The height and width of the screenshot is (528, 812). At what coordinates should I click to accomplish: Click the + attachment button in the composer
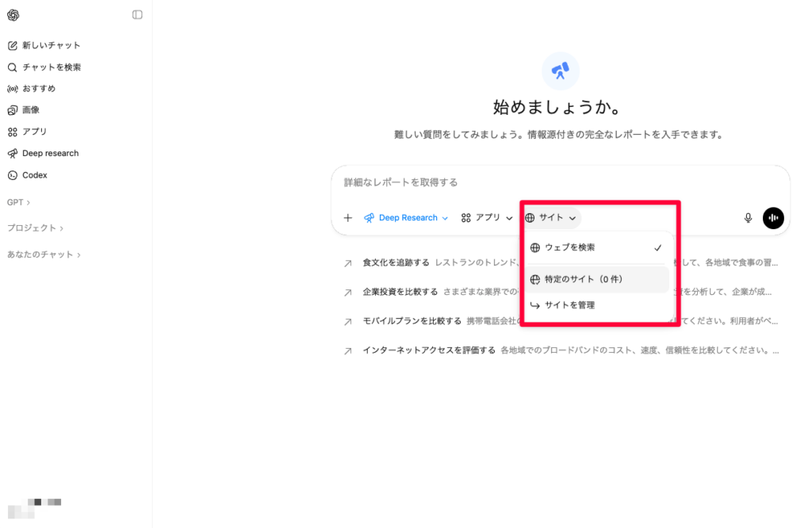tap(347, 217)
